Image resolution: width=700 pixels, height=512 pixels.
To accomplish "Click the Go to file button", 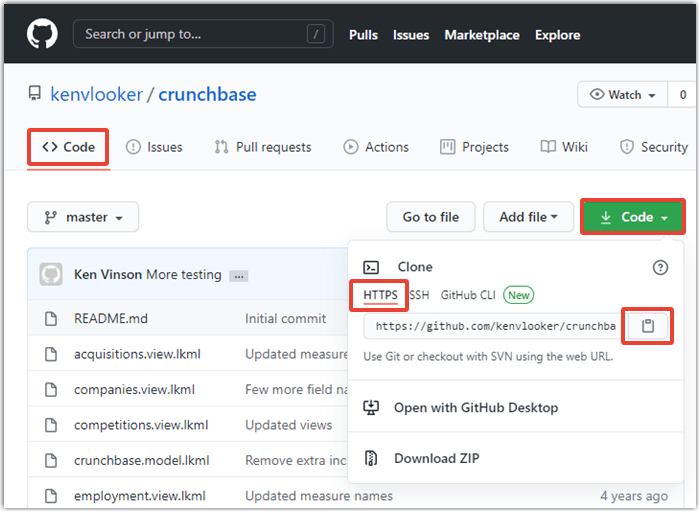I will (x=431, y=217).
